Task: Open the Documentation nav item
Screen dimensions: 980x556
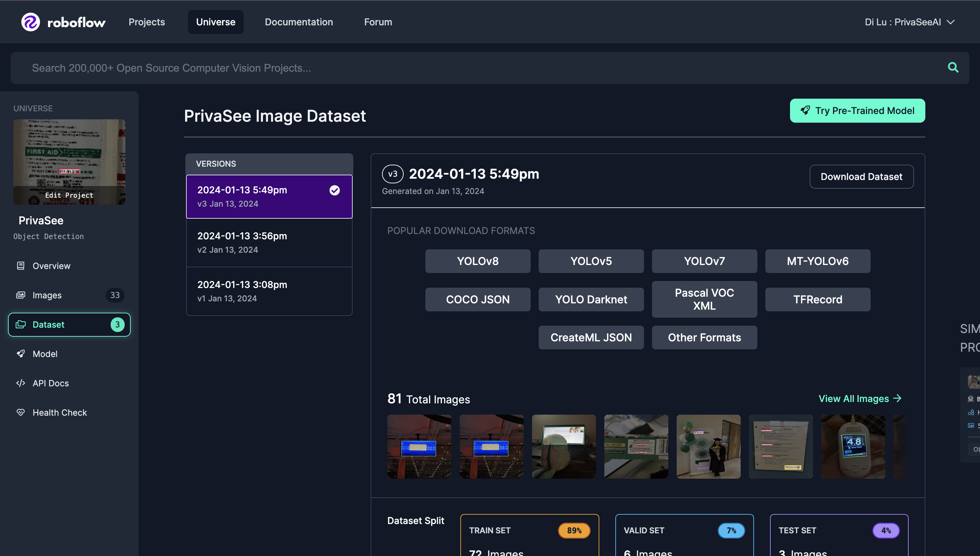Action: [299, 22]
